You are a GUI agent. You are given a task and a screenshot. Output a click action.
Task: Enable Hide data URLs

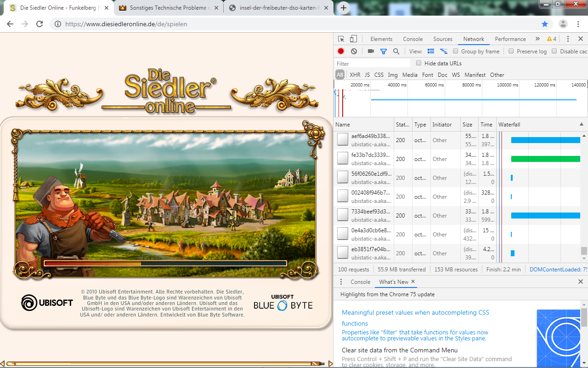pos(418,62)
